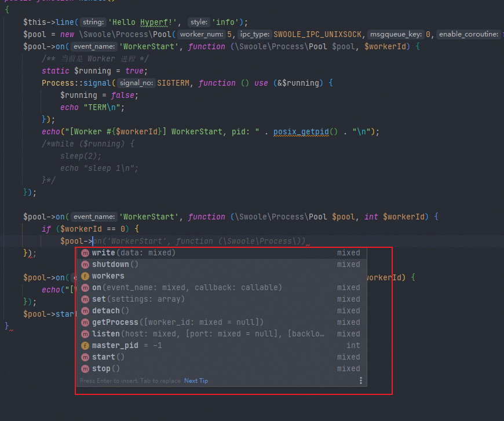The height and width of the screenshot is (421, 504).
Task: Click the method icon next to getProcess
Action: coord(85,323)
